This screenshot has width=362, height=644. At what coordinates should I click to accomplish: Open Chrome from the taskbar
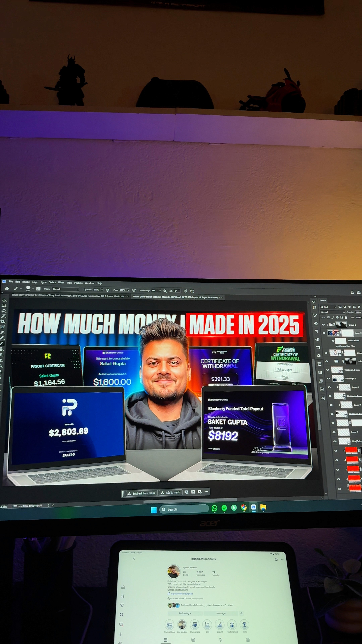pos(244,507)
